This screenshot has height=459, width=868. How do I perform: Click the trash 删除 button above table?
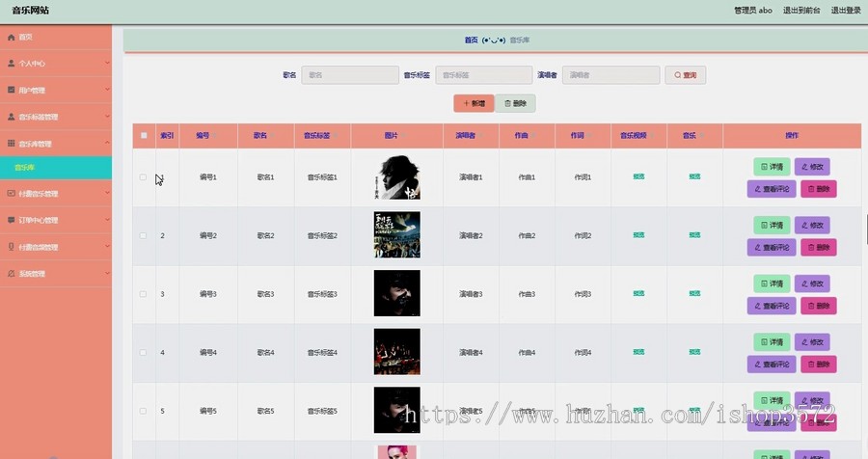click(515, 103)
